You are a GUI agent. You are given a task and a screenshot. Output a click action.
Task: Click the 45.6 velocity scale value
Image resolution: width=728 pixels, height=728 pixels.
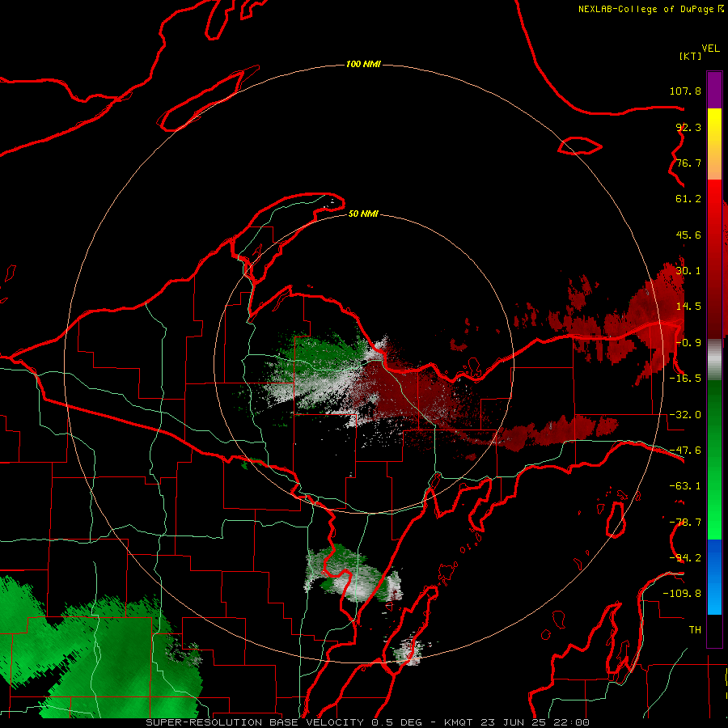click(x=688, y=235)
